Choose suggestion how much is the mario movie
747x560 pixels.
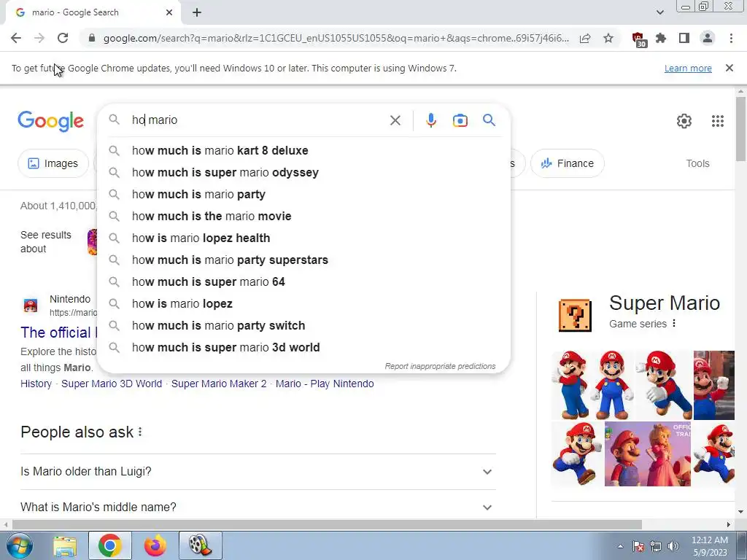tap(303, 216)
